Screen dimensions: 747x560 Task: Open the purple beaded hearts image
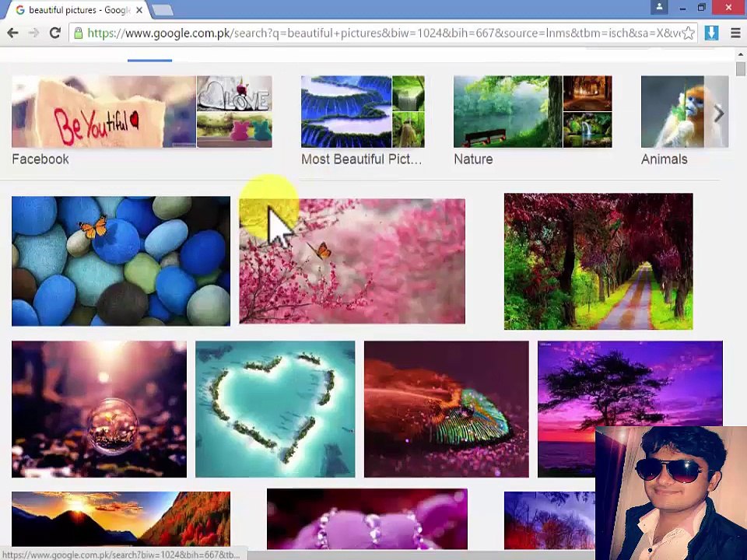click(366, 519)
